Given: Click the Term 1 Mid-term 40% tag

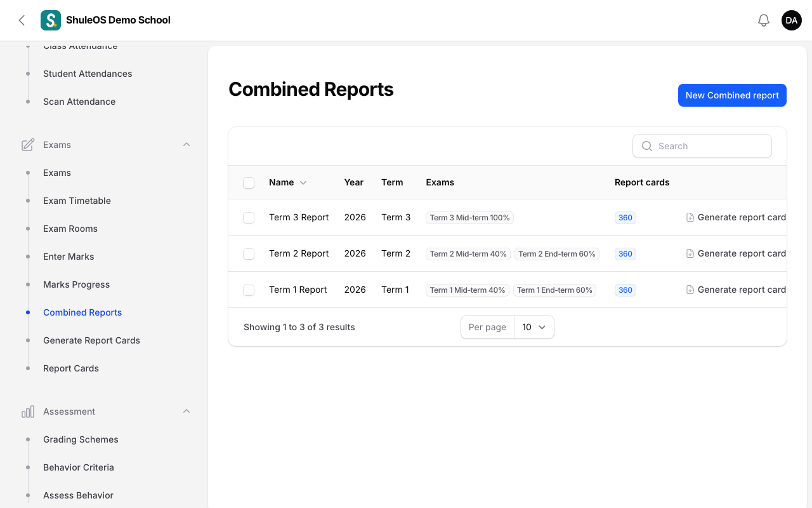Looking at the screenshot, I should coord(468,290).
